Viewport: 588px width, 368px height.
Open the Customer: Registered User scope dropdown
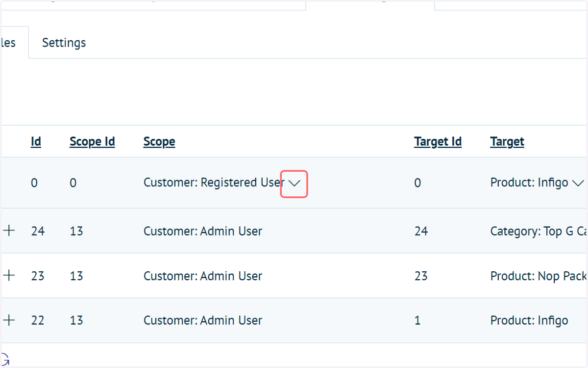click(x=294, y=183)
